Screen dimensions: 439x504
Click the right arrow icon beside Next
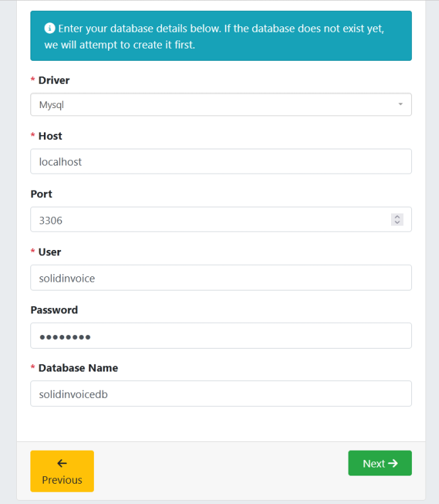coord(393,463)
